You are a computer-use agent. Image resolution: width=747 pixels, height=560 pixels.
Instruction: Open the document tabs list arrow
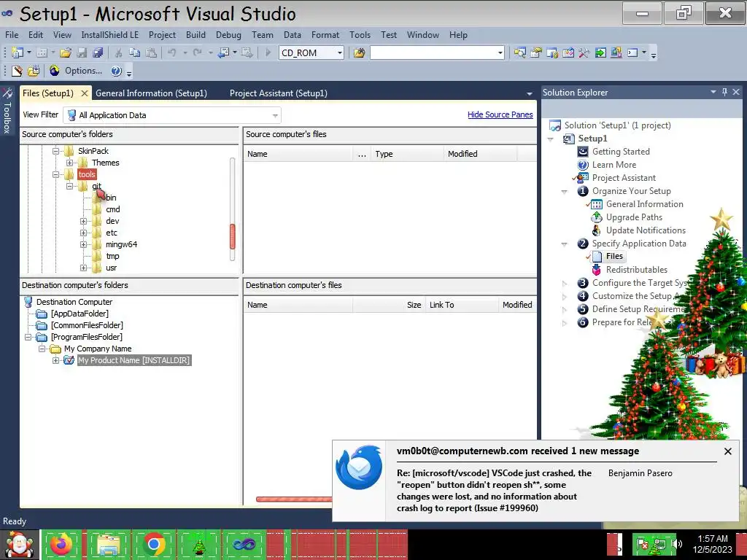coord(530,94)
